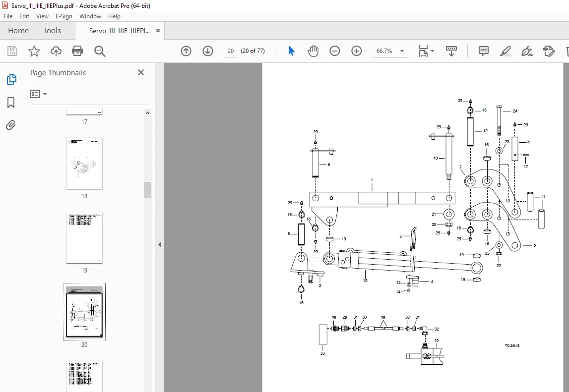Click the Save file icon
Image resolution: width=569 pixels, height=392 pixels.
click(12, 51)
